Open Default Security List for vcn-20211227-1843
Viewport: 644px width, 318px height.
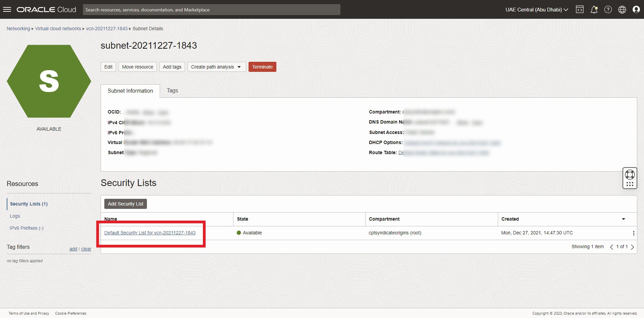point(150,233)
